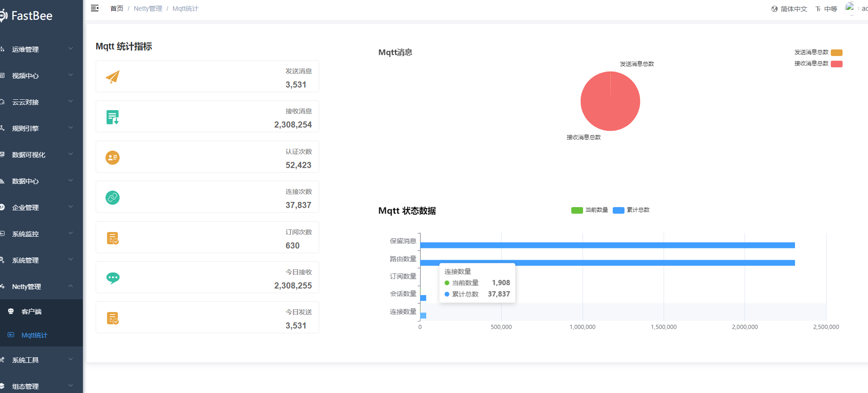
Task: Click the 客户端 menu icon
Action: 11,311
